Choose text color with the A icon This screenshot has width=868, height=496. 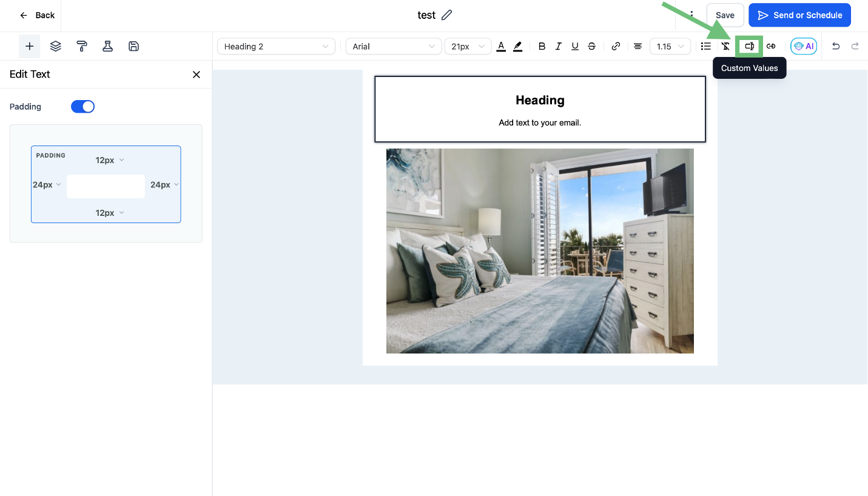(x=501, y=46)
